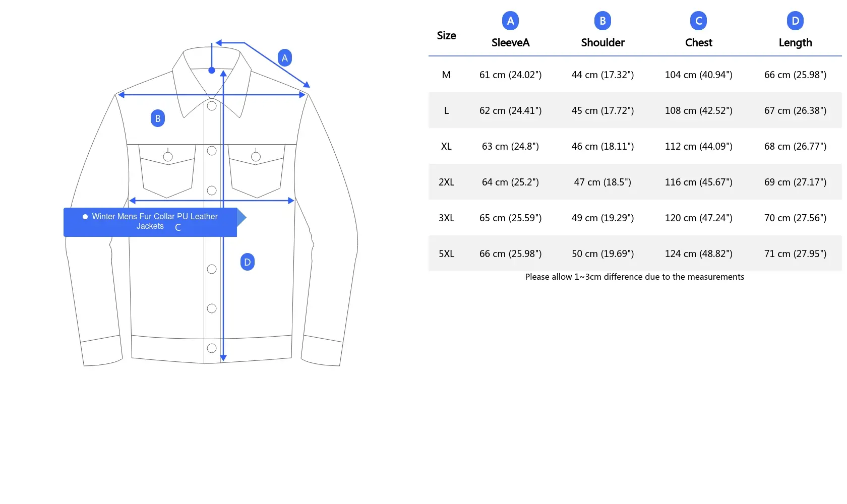Click the Chest column header text
This screenshot has width=847, height=504.
pyautogui.click(x=698, y=43)
